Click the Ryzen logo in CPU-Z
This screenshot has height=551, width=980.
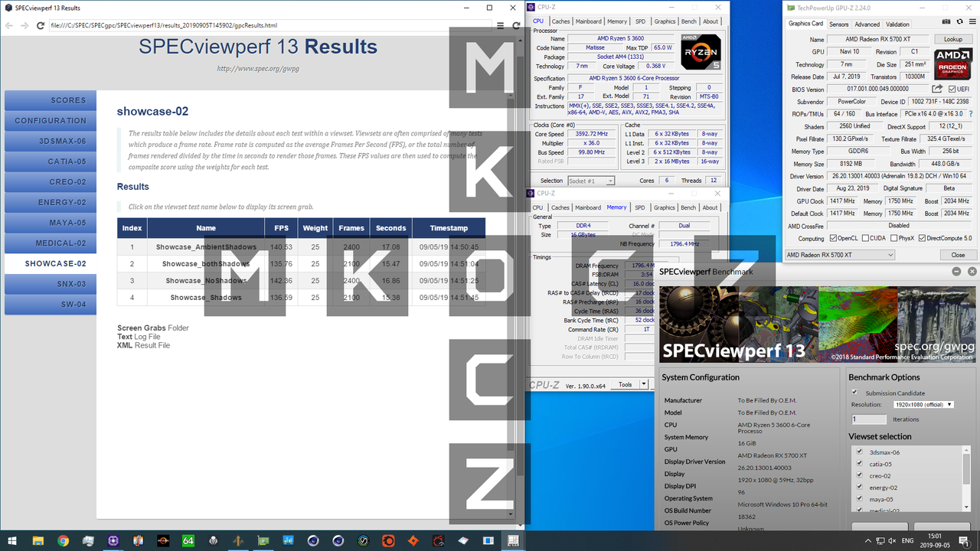coord(700,54)
